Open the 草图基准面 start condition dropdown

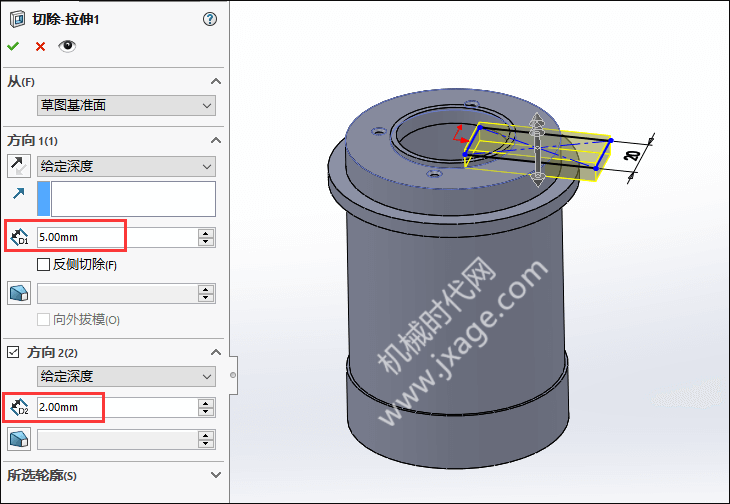(126, 105)
